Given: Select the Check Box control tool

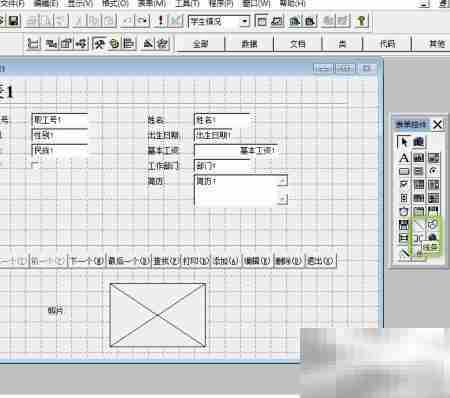Looking at the screenshot, I should pos(404,185).
